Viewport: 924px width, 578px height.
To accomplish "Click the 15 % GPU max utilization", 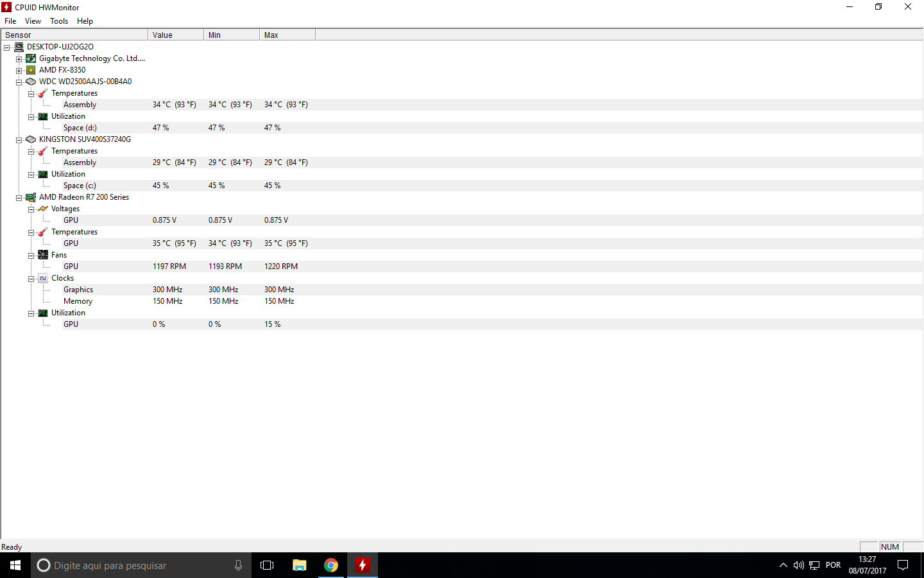I will click(272, 324).
